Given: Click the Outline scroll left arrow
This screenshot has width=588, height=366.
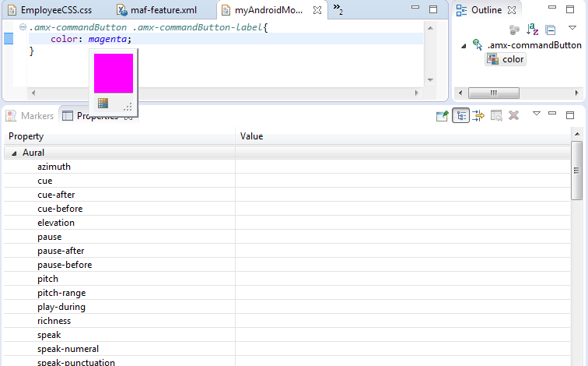Looking at the screenshot, I should (460, 93).
